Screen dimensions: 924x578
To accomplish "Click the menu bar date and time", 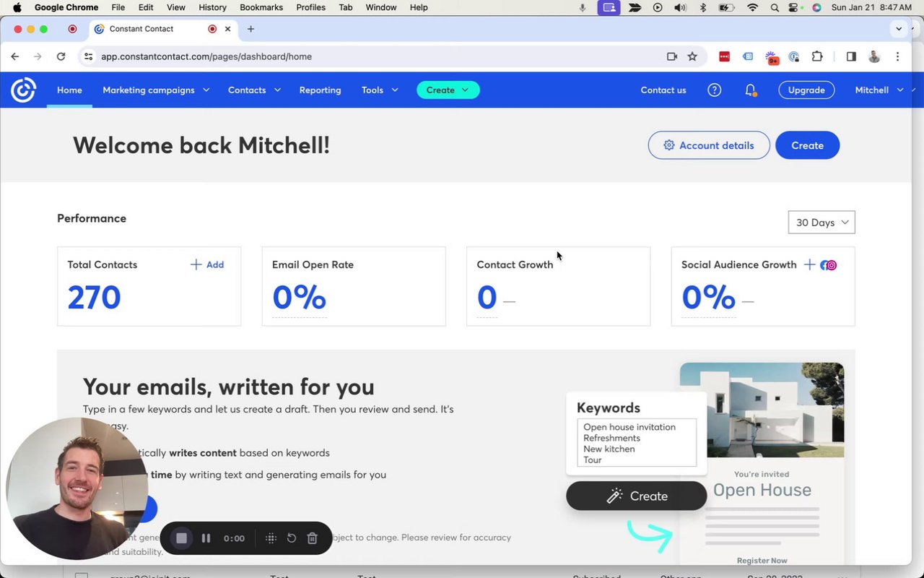I will pos(871,7).
